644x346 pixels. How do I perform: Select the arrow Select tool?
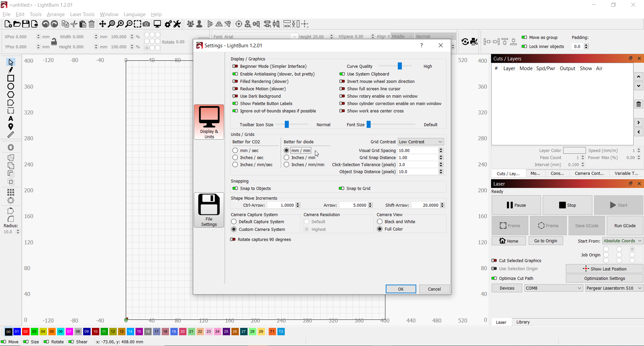point(11,62)
